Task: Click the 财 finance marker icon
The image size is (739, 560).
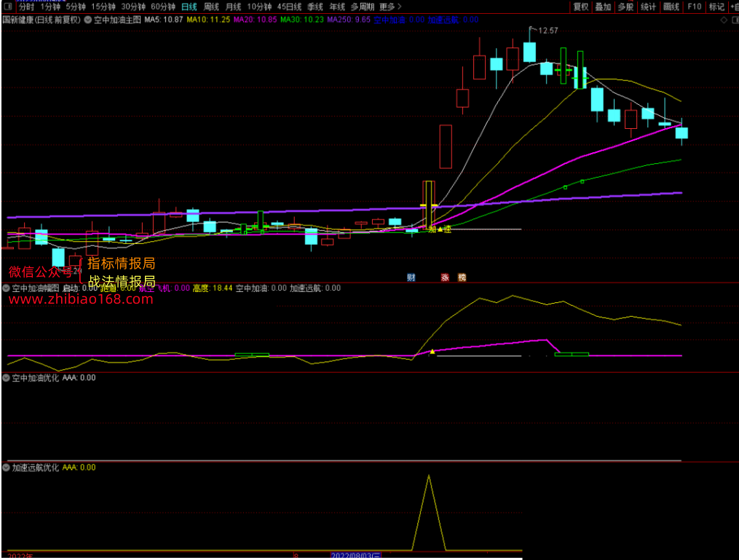Action: pyautogui.click(x=411, y=277)
